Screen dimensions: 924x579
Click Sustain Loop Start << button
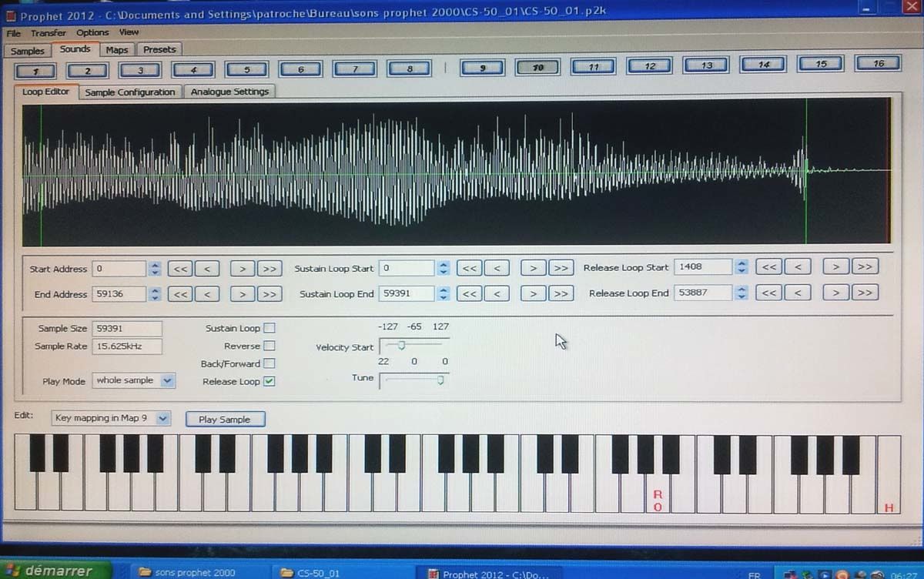click(470, 268)
